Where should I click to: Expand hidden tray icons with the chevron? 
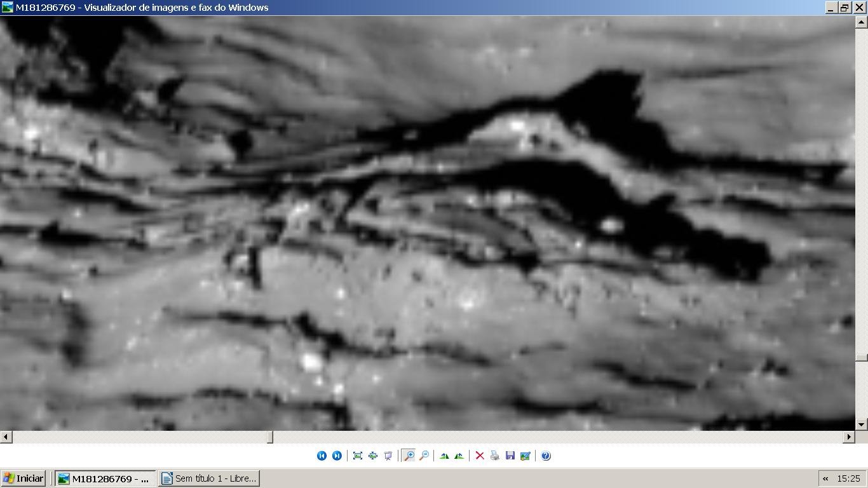(x=825, y=478)
